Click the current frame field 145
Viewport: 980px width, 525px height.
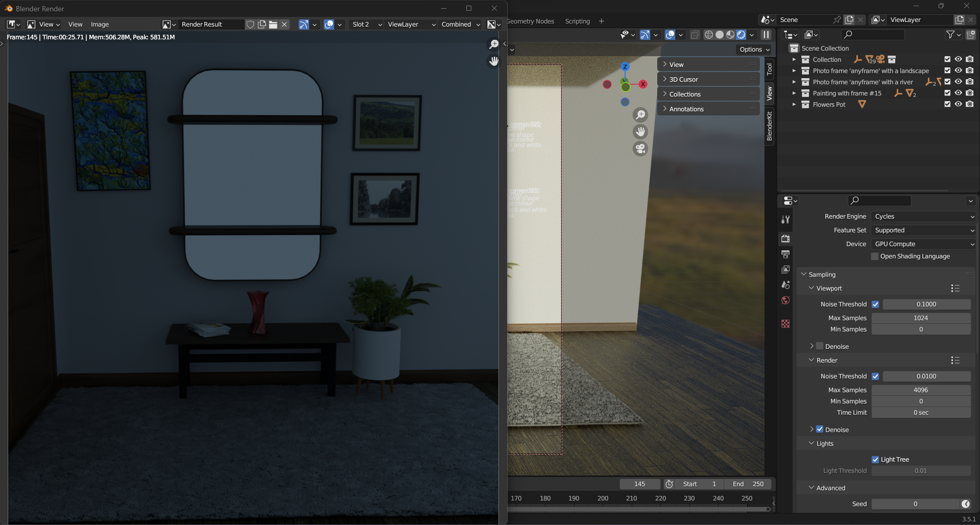(x=639, y=484)
